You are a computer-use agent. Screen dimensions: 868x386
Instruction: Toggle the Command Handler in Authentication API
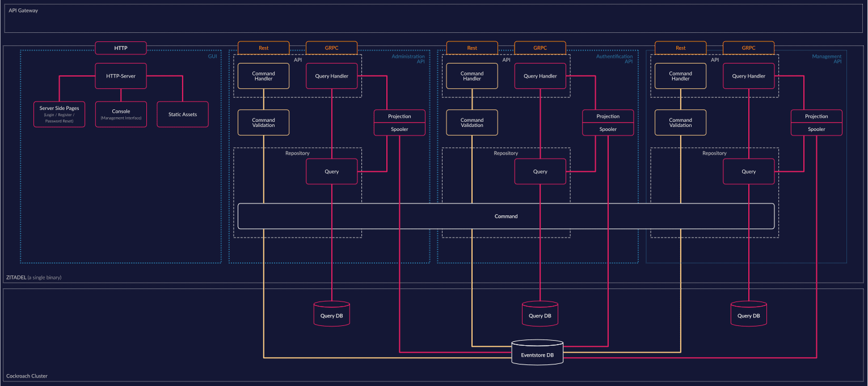[x=471, y=75]
